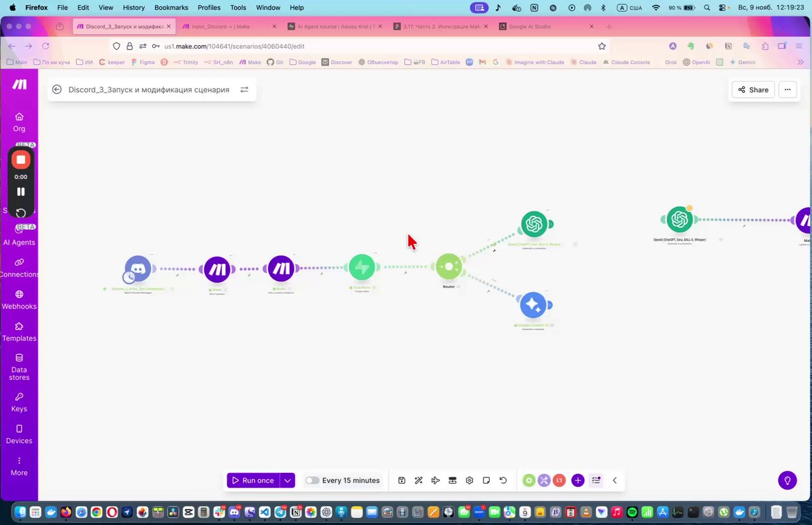Click the checklist icon in bottom toolbar

pyautogui.click(x=596, y=481)
